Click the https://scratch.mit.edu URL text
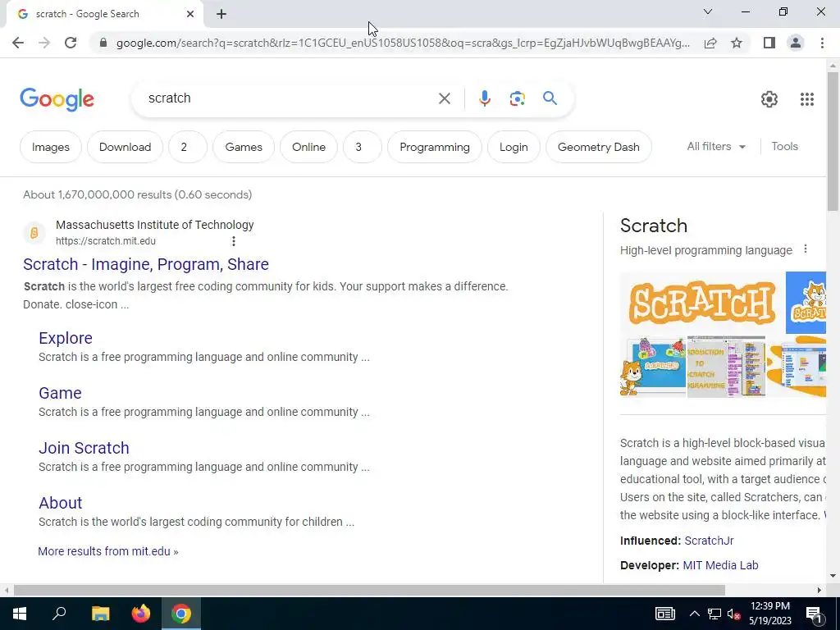Image resolution: width=840 pixels, height=630 pixels. click(106, 241)
